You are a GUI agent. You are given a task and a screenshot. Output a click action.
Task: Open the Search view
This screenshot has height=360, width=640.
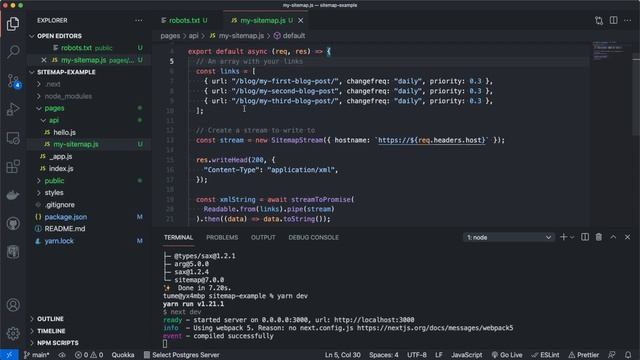tap(13, 51)
